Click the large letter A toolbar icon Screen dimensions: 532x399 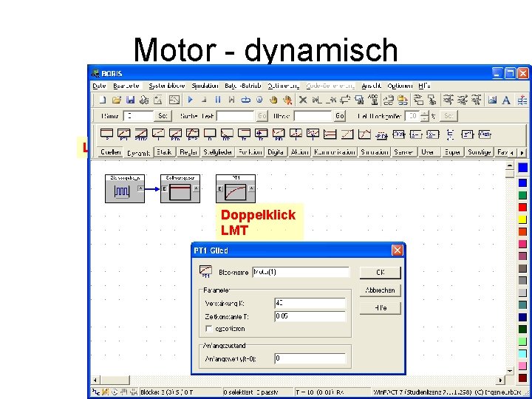pyautogui.click(x=506, y=100)
